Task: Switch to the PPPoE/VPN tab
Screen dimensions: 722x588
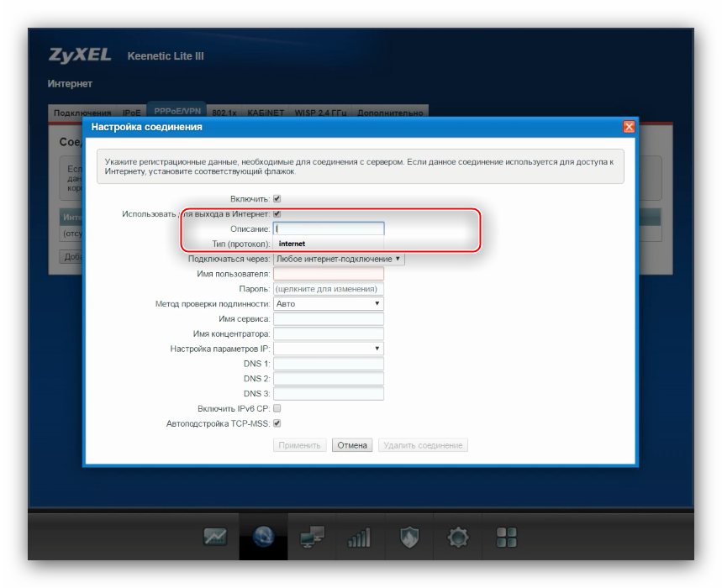Action: coord(177,112)
